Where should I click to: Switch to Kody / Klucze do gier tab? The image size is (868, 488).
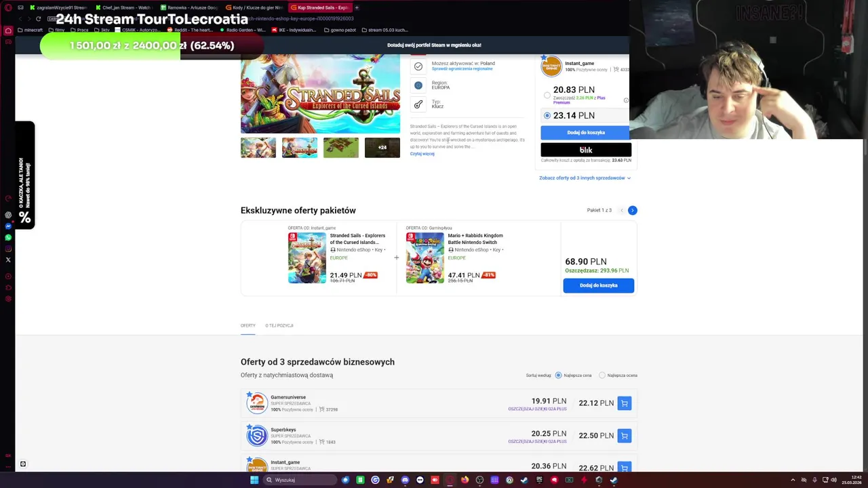pyautogui.click(x=255, y=7)
